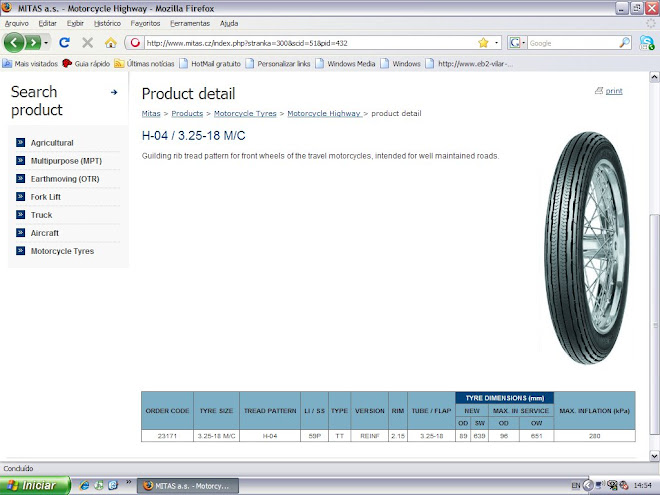Viewport: 660px width, 495px height.
Task: Open the Exibir menu
Action: [x=75, y=24]
